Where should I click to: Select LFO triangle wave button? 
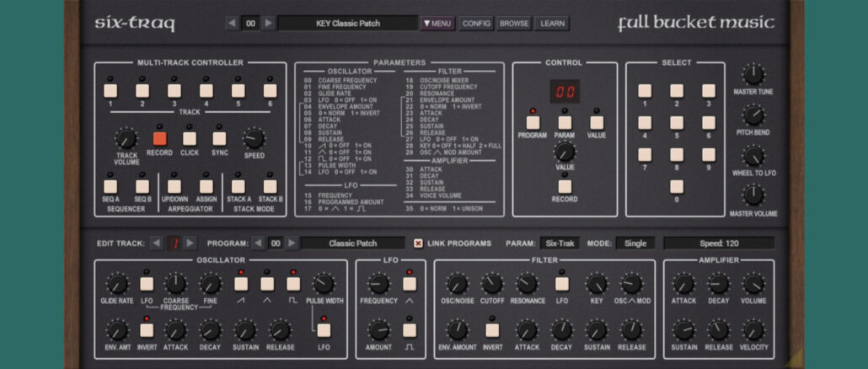[x=410, y=284]
